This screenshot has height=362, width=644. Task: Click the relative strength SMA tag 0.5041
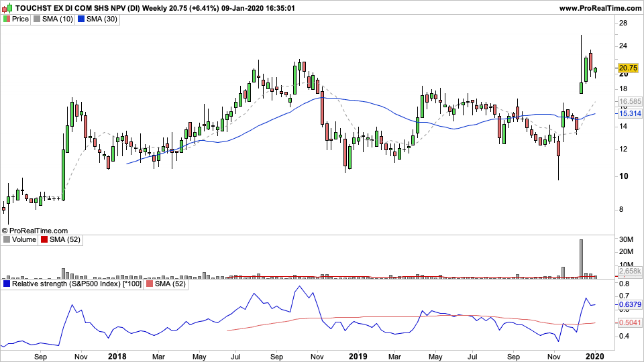pos(630,322)
